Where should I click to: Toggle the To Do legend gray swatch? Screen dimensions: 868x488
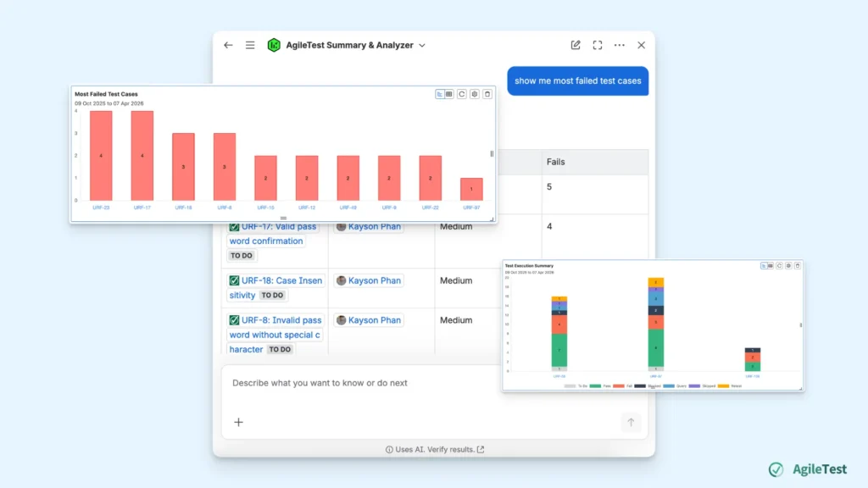coord(570,386)
